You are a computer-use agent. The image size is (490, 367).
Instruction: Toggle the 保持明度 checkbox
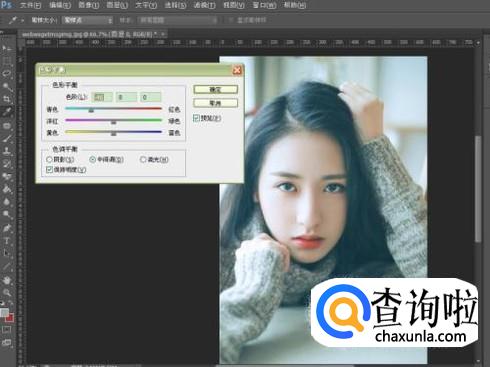tap(49, 170)
